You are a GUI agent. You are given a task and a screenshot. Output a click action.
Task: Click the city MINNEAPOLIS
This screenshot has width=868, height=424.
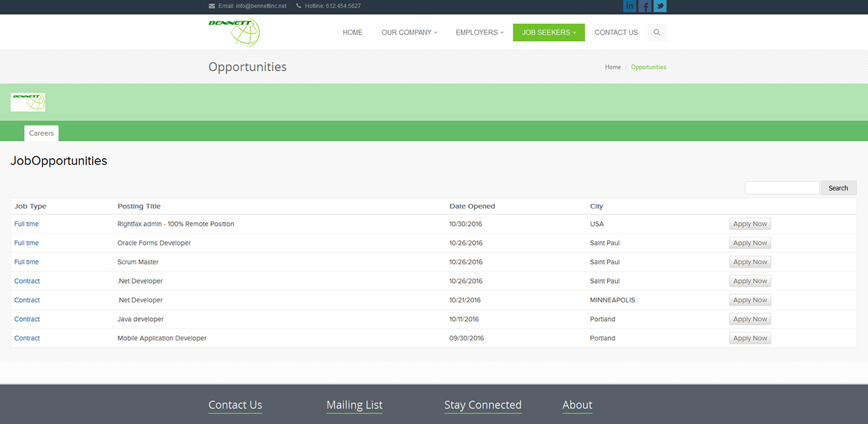tap(613, 300)
